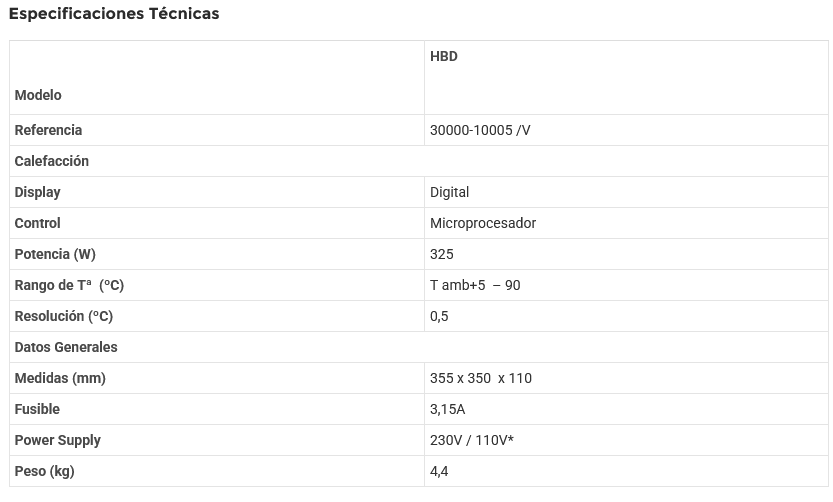Select the 3,15A fuse value

coord(448,409)
